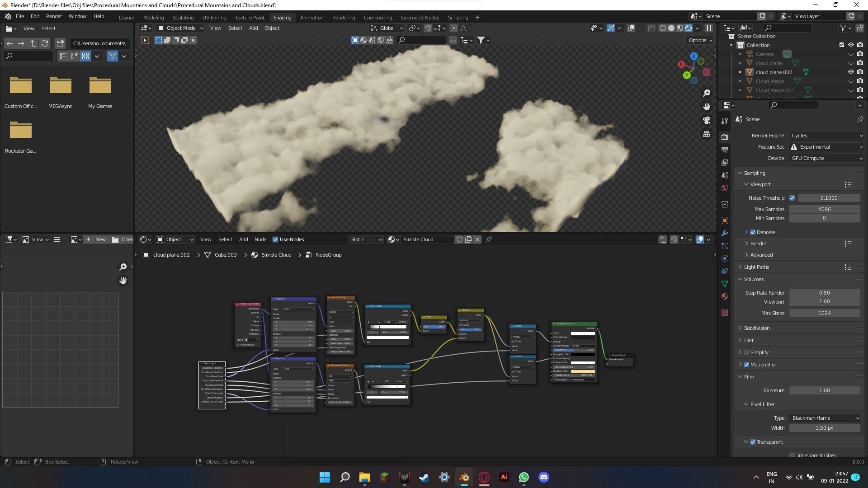
Task: Open the outliner filter funnel icon
Action: pyautogui.click(x=843, y=28)
